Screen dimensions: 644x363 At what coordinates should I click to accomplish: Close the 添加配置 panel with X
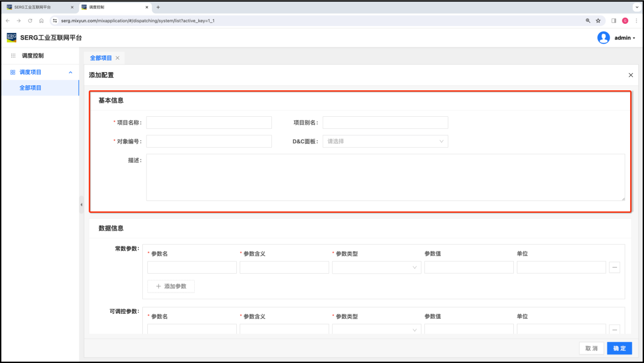[x=631, y=75]
